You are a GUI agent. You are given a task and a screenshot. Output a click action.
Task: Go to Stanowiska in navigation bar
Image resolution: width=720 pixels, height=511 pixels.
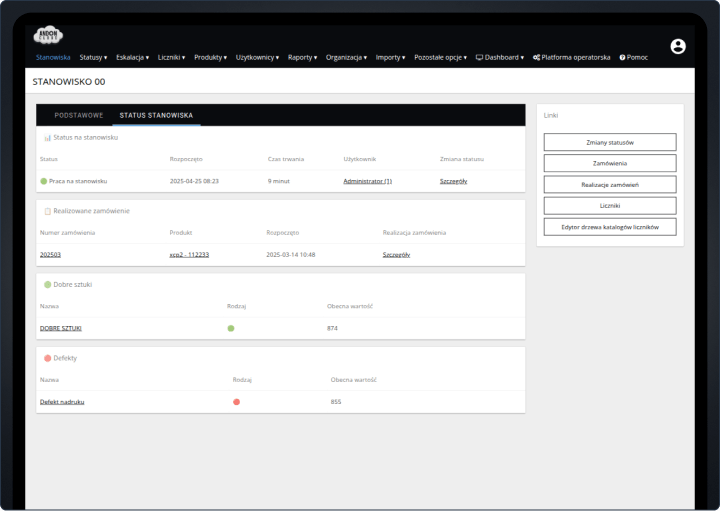(x=53, y=58)
